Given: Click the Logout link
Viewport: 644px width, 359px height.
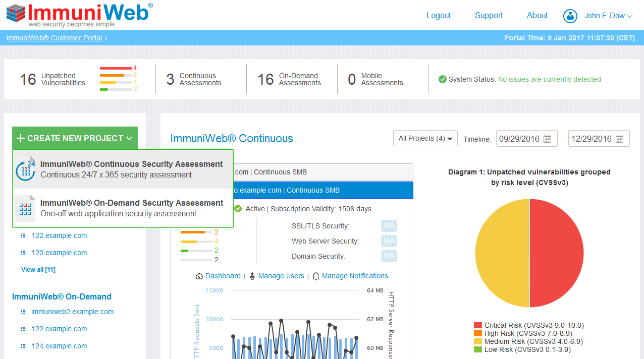Looking at the screenshot, I should [438, 16].
